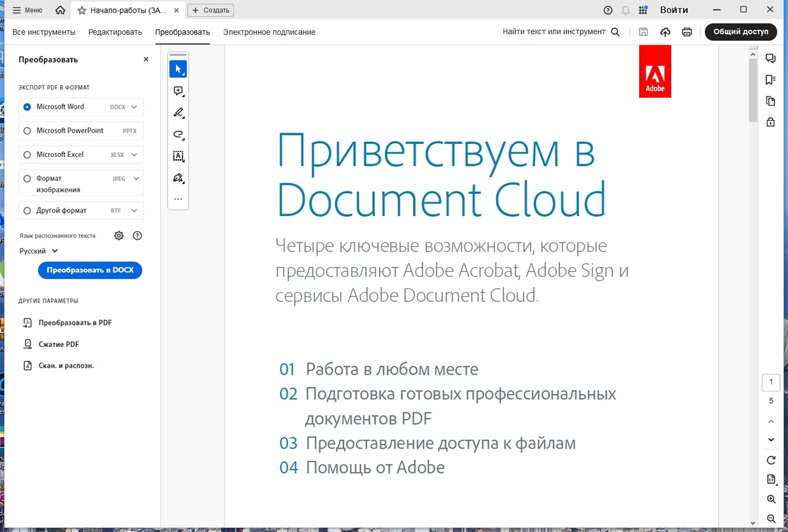Expand the XLSX format dropdown arrow
This screenshot has height=532, width=788.
(135, 155)
